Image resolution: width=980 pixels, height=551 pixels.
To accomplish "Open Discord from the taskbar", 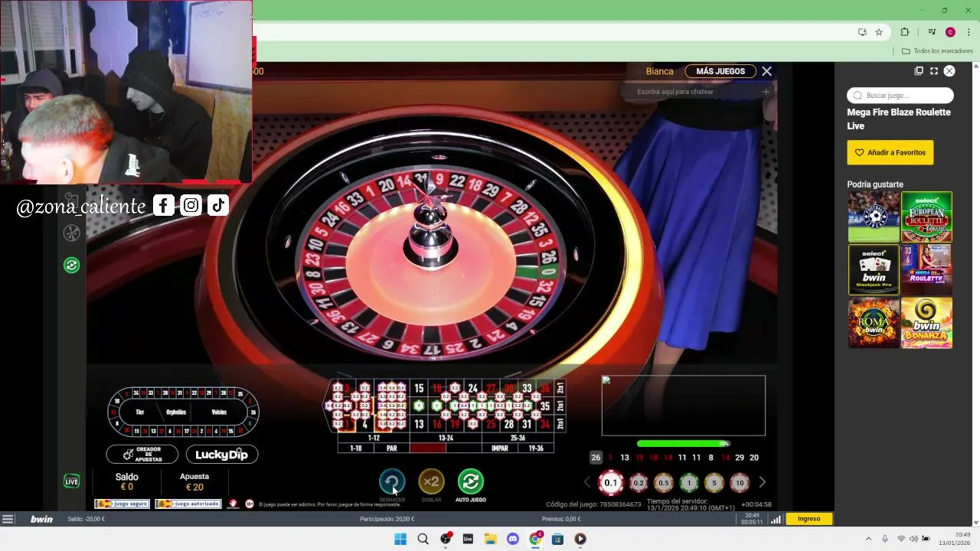I will [513, 539].
